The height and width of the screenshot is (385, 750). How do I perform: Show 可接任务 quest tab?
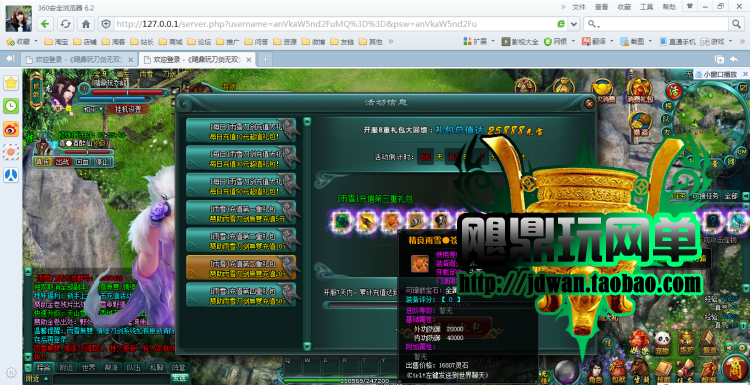[706, 196]
